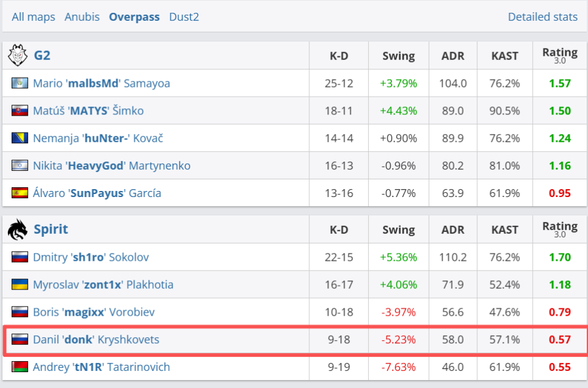Image resolution: width=588 pixels, height=388 pixels.
Task: Click the Israeli flag next to HeavyGod
Action: pyautogui.click(x=20, y=166)
